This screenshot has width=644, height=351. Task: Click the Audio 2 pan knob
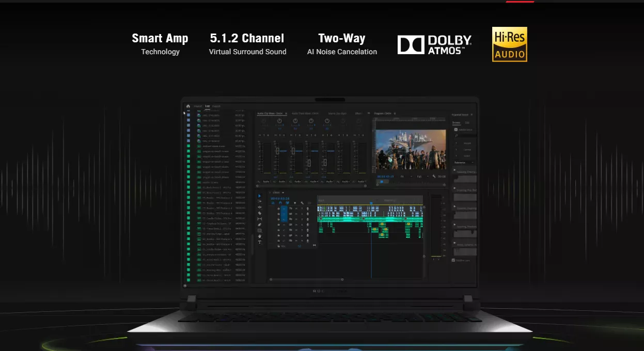pyautogui.click(x=279, y=121)
